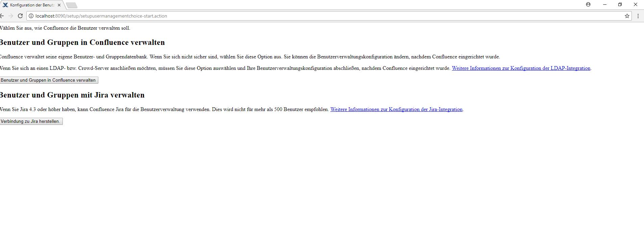Click the browser back arrow
Image resolution: width=644 pixels, height=247 pixels.
2,16
